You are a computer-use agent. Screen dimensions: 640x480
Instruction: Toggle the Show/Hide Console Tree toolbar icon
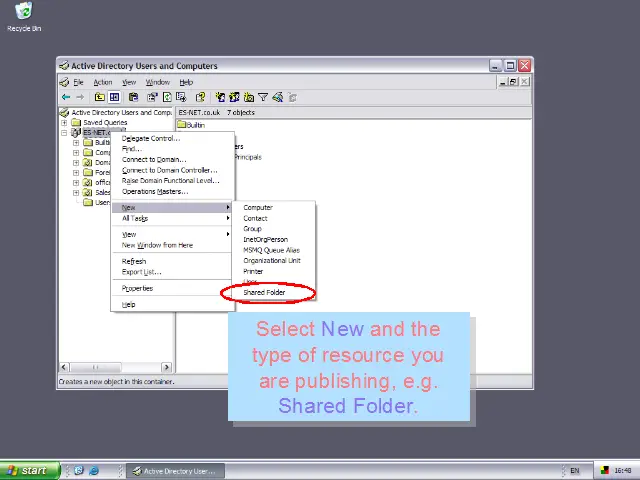(x=114, y=97)
